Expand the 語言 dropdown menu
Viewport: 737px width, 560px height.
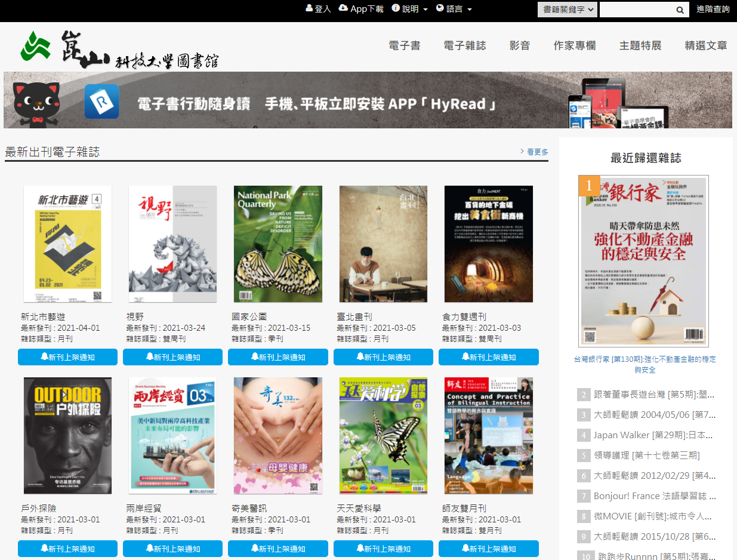tap(454, 9)
